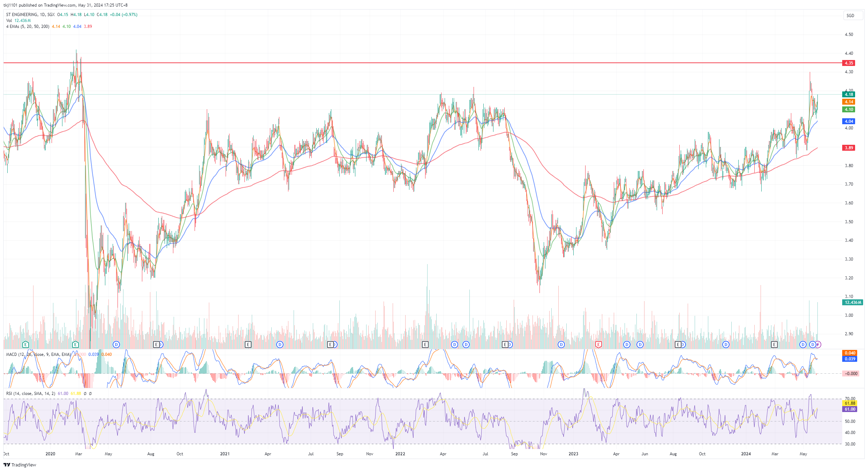Click the 2020 label on the time axis
The image size is (868, 471).
(x=51, y=454)
